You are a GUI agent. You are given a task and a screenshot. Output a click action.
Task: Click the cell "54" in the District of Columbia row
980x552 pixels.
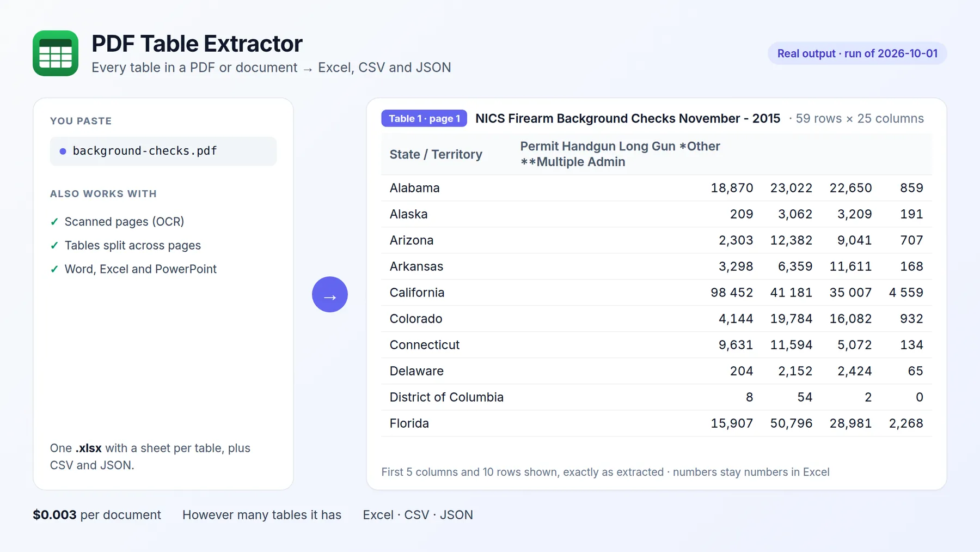[805, 397]
